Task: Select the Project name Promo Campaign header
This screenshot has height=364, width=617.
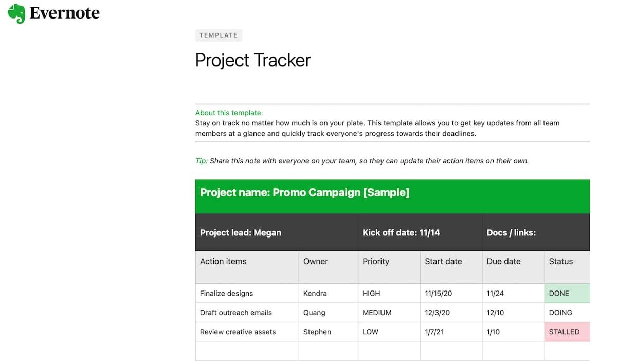Action: tap(304, 193)
